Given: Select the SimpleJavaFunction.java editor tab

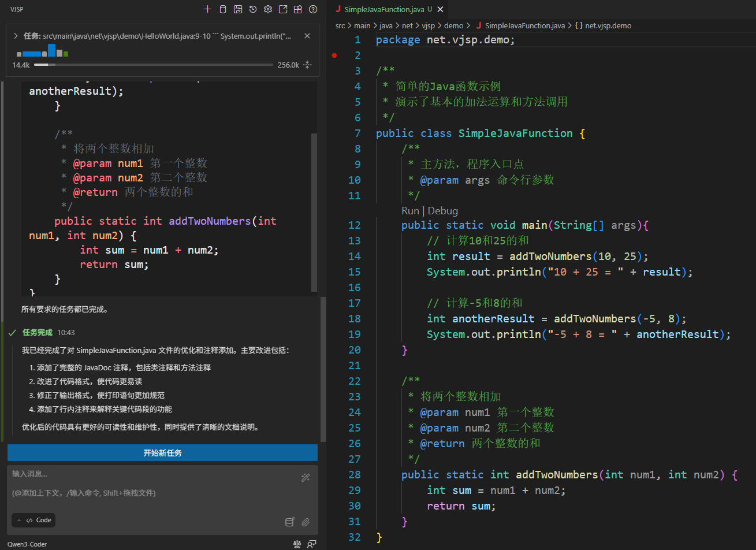Looking at the screenshot, I should pos(383,10).
